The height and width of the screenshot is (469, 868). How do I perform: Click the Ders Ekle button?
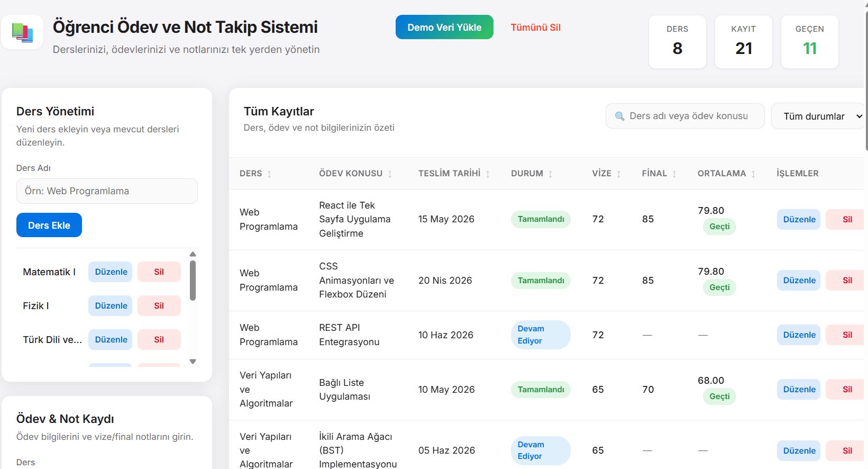(x=49, y=225)
